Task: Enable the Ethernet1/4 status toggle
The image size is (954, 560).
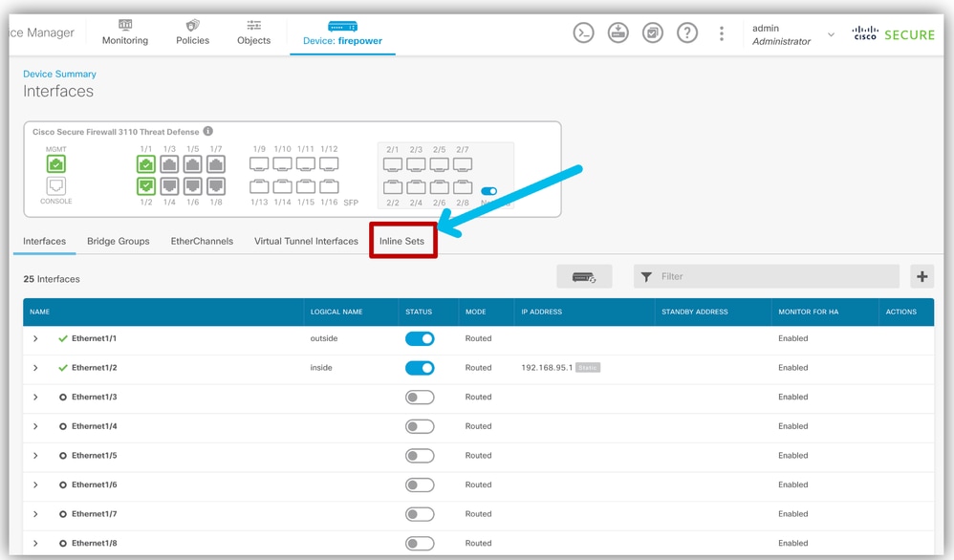Action: 420,426
